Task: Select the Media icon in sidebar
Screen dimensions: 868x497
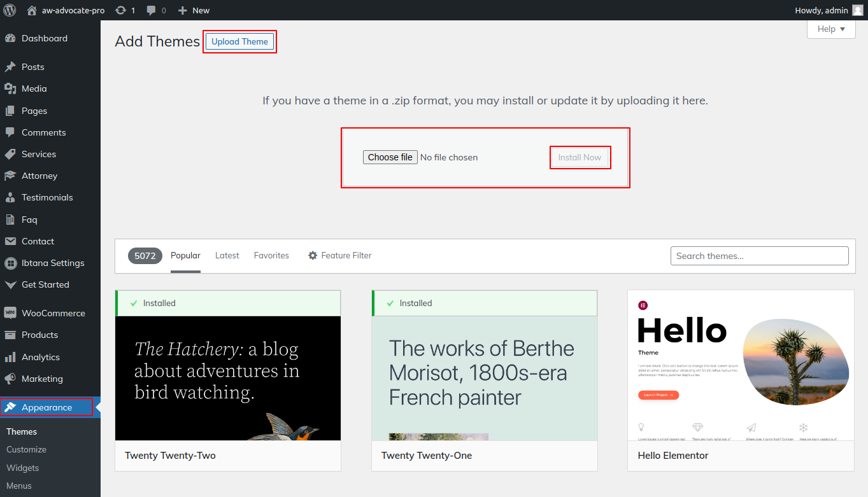Action: tap(10, 88)
